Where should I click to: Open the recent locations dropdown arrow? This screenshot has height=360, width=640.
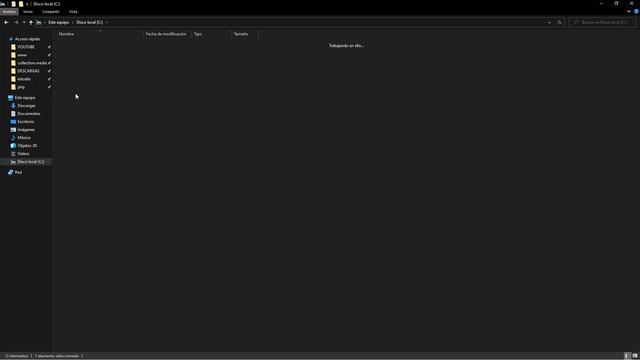tap(24, 22)
